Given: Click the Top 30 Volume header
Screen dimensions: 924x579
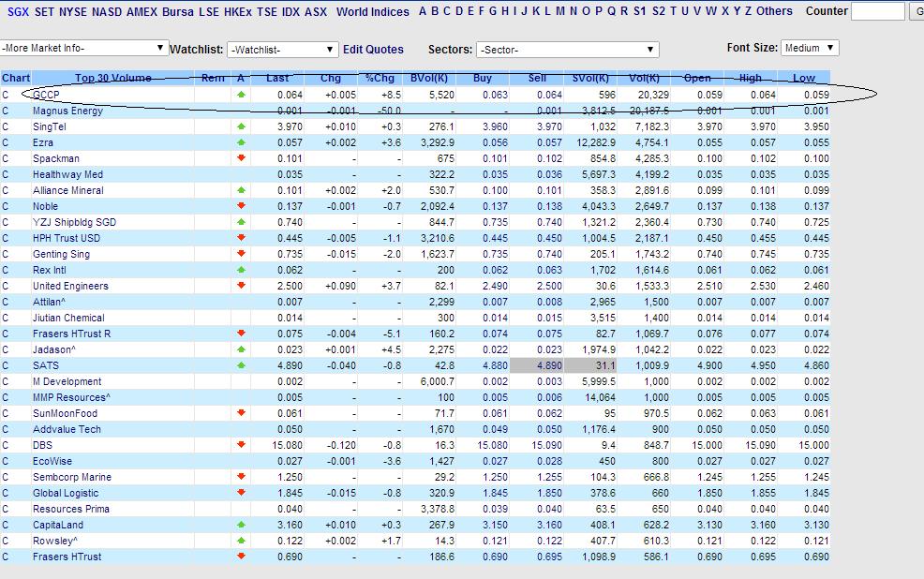Looking at the screenshot, I should coord(113,78).
